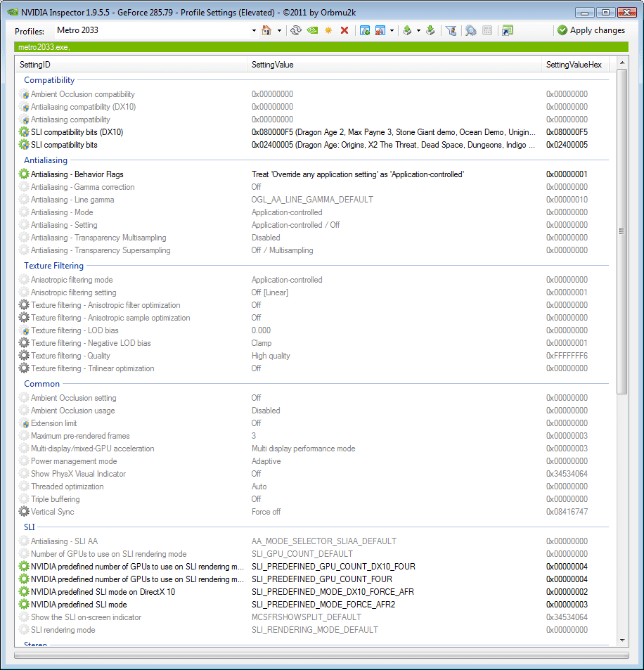Click the gear icon beside NVIDIA predefined SLI mode
The width and height of the screenshot is (644, 670).
click(x=25, y=605)
